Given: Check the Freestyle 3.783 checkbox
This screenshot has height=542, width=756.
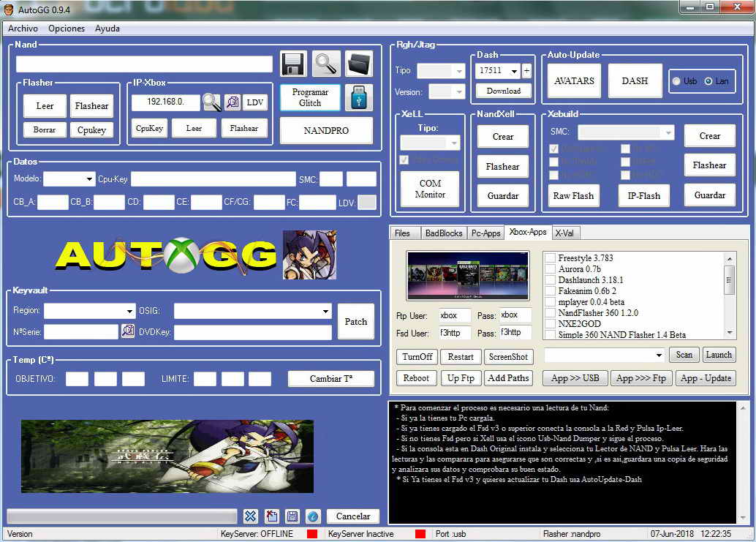Looking at the screenshot, I should [x=550, y=258].
